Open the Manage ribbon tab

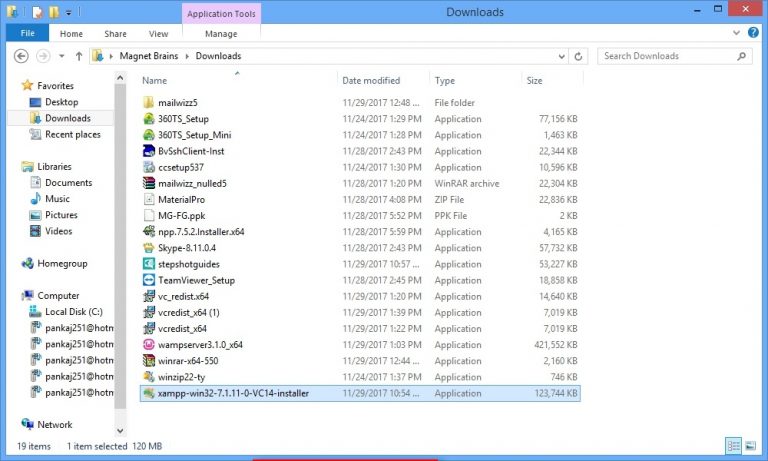[221, 34]
